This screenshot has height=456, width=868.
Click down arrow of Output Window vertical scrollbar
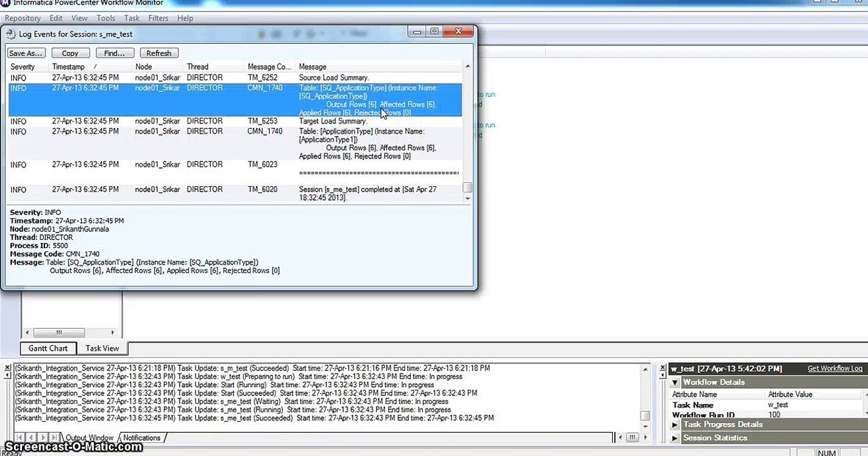click(x=645, y=427)
